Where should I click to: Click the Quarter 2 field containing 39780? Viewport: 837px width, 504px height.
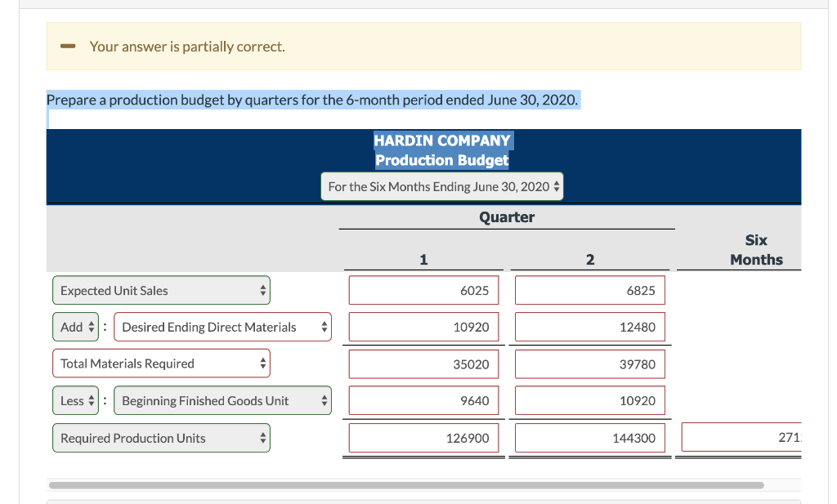pos(590,364)
